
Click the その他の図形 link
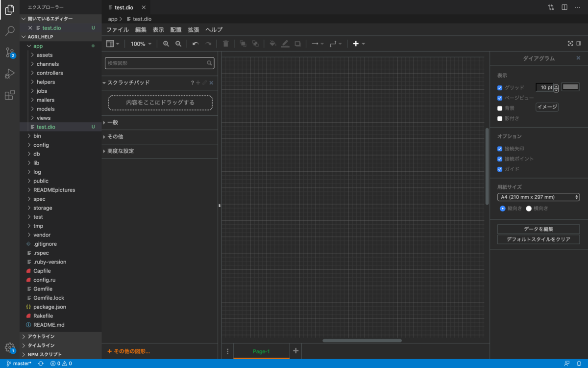pyautogui.click(x=128, y=351)
